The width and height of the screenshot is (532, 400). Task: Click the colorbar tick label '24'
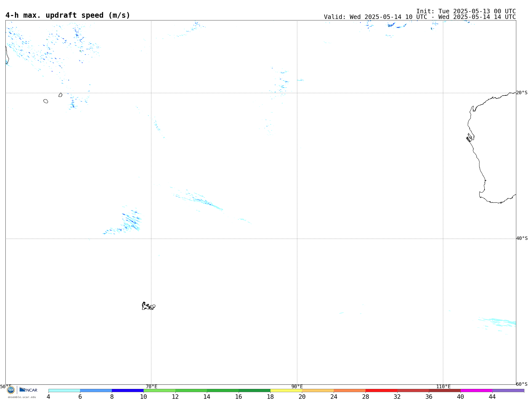click(x=334, y=397)
